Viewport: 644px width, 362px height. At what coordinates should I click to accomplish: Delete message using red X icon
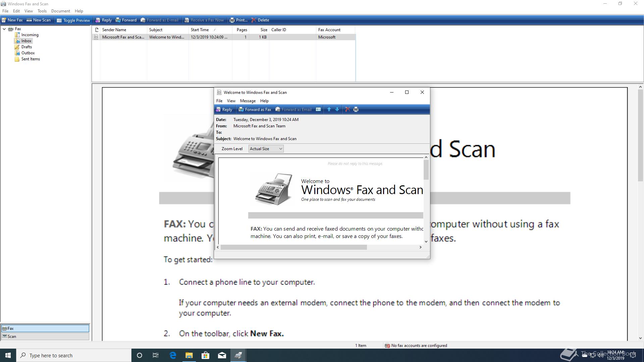347,110
